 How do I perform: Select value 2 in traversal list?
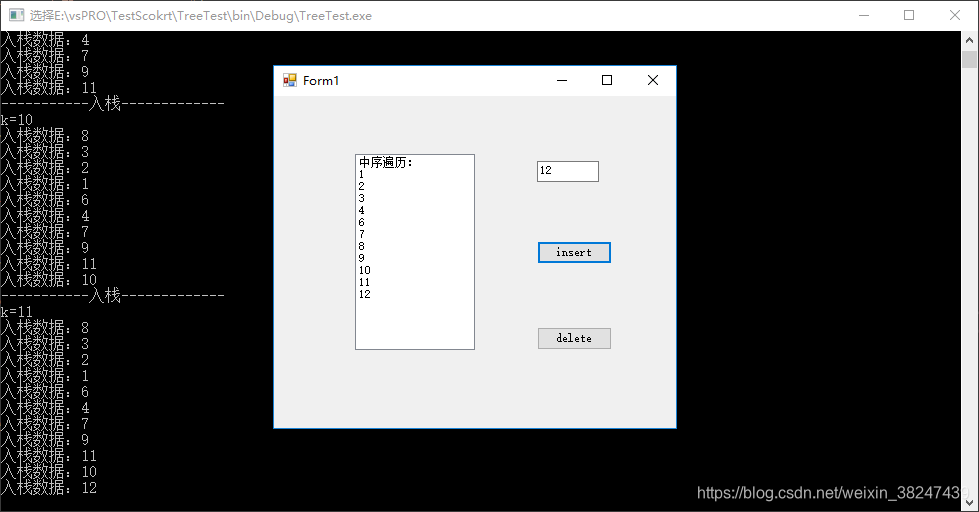coord(415,186)
